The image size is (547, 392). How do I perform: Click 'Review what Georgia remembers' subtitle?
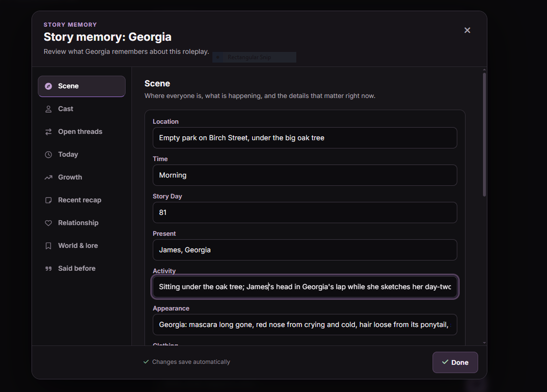[x=126, y=52]
